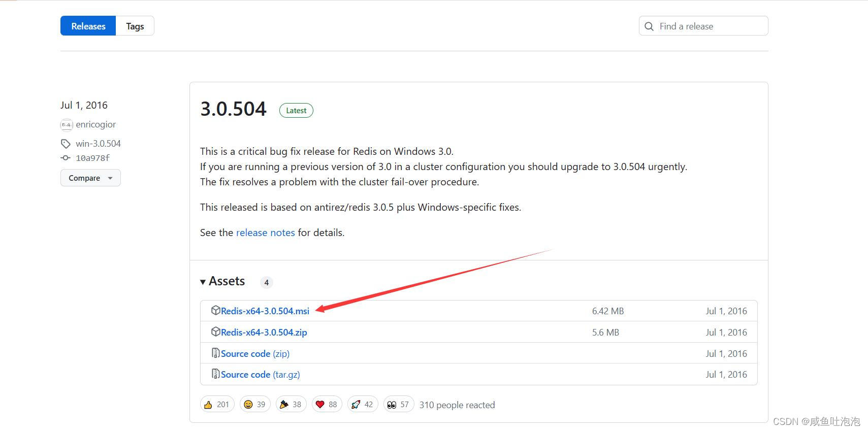868x431 pixels.
Task: Click the search magnifier icon
Action: pyautogui.click(x=649, y=26)
